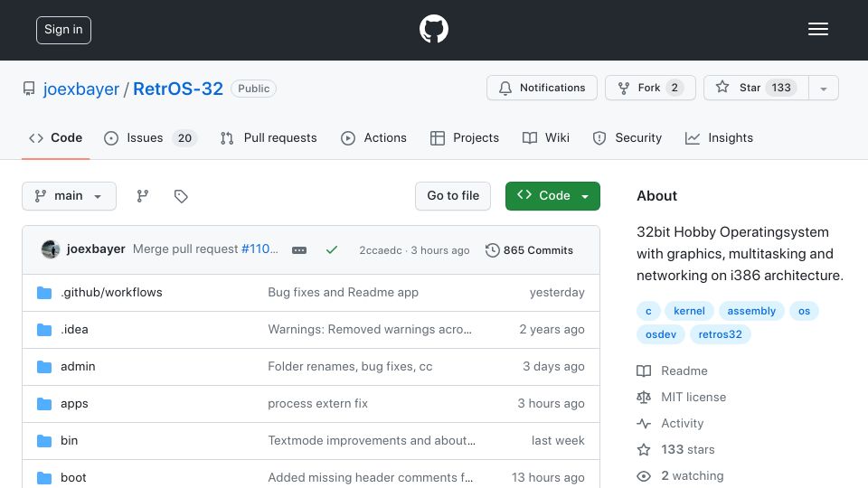Image resolution: width=868 pixels, height=488 pixels.
Task: View branches via the branch icon
Action: [143, 196]
